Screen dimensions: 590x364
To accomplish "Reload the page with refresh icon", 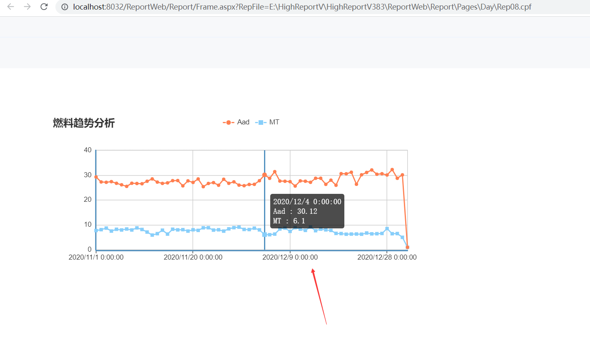I will tap(44, 7).
